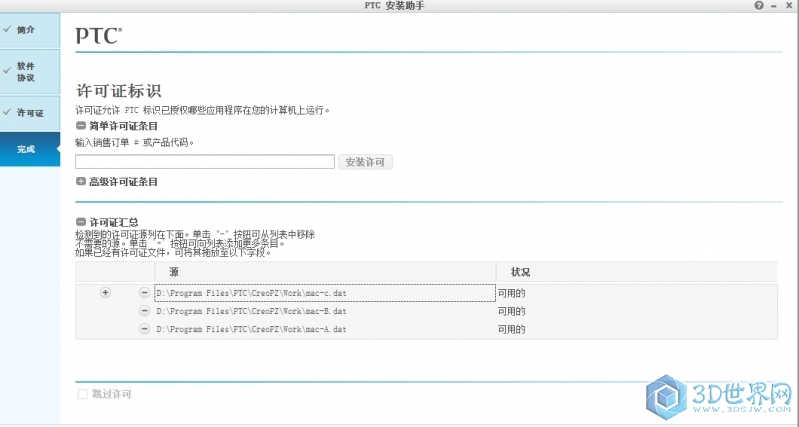This screenshot has width=799, height=427.
Task: Minimize the PTC 安装助手 window
Action: click(774, 6)
